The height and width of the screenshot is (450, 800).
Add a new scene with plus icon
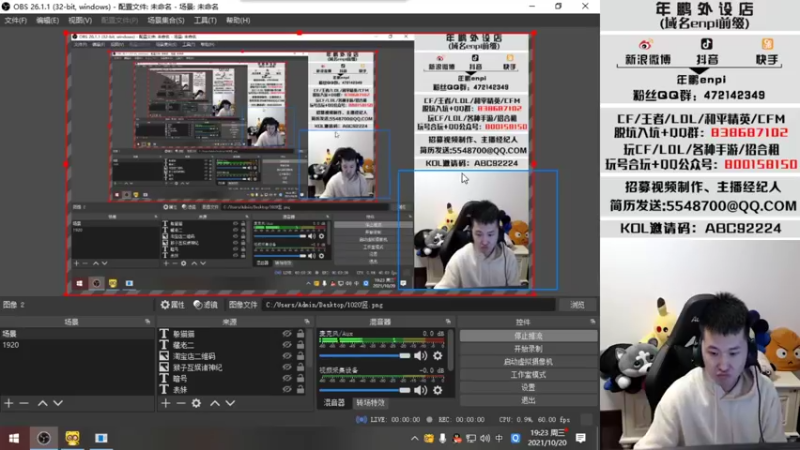coord(9,403)
